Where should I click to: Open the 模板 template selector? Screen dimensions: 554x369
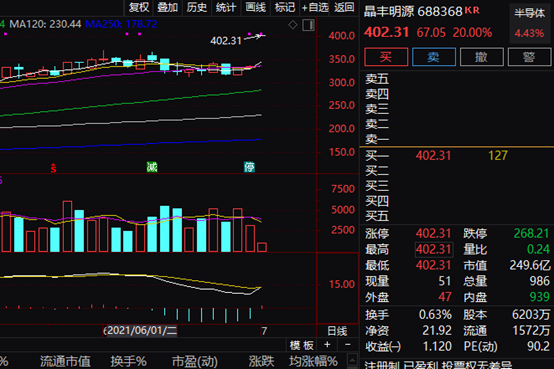point(301,345)
